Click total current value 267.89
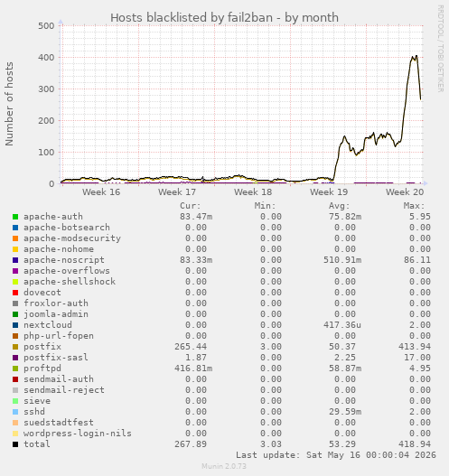 point(191,444)
